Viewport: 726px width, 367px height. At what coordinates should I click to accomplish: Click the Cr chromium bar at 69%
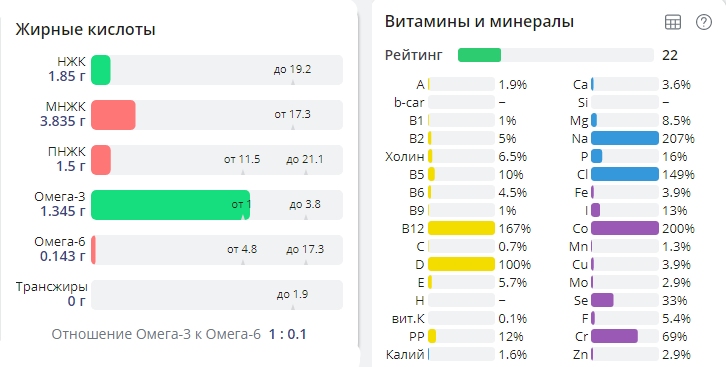(625, 336)
